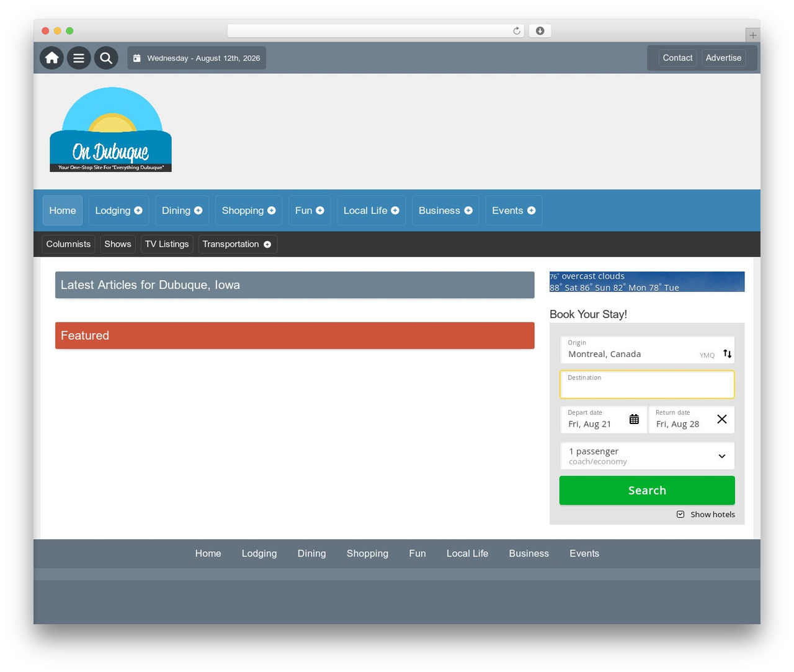Click the Return date Fri, Aug 28
Viewport: 794px width, 672px height.
691,420
